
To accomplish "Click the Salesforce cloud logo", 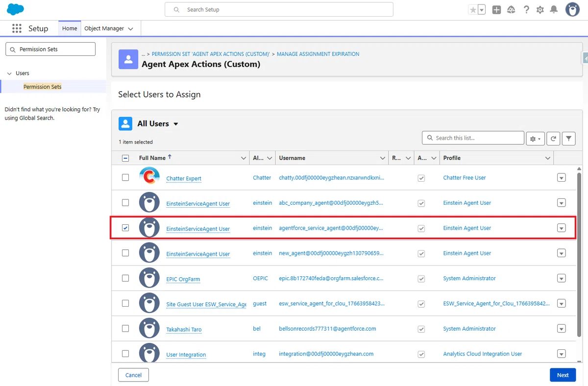I will coord(16,9).
